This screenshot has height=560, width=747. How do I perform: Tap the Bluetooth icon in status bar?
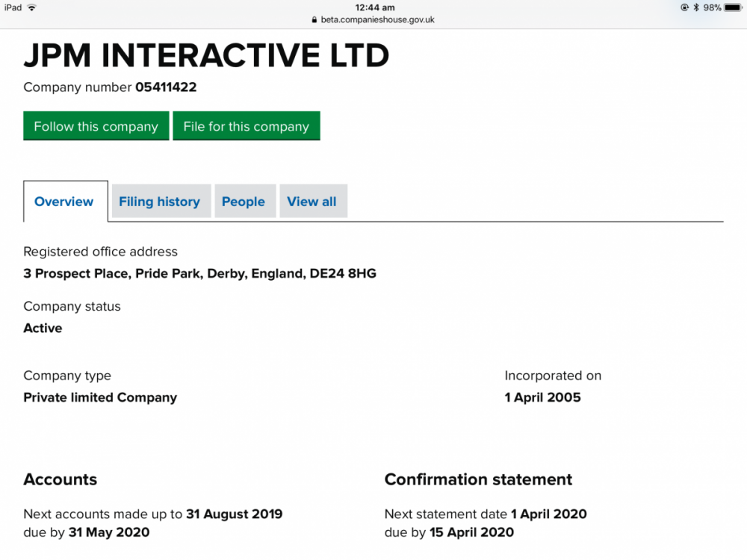pos(696,7)
